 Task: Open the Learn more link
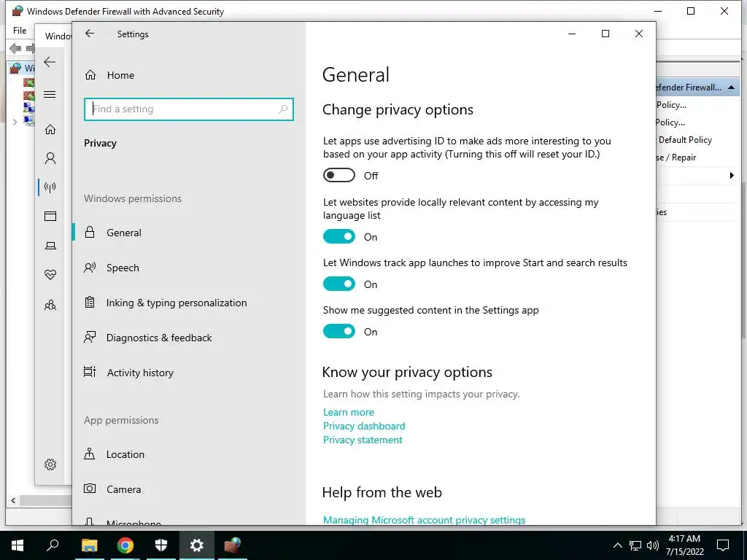(x=348, y=412)
